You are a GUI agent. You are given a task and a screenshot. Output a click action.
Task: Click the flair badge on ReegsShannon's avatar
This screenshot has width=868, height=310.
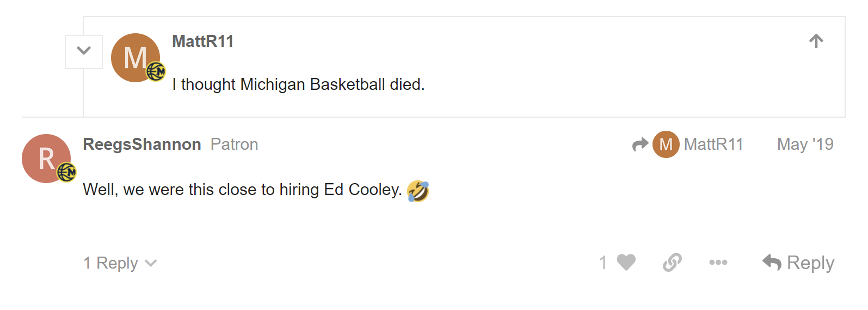pyautogui.click(x=66, y=172)
